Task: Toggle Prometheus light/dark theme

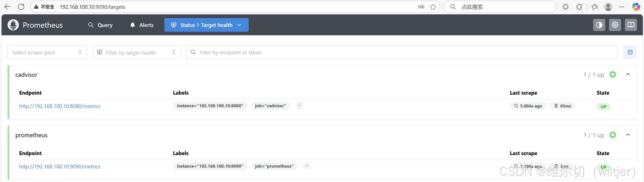Action: [599, 25]
